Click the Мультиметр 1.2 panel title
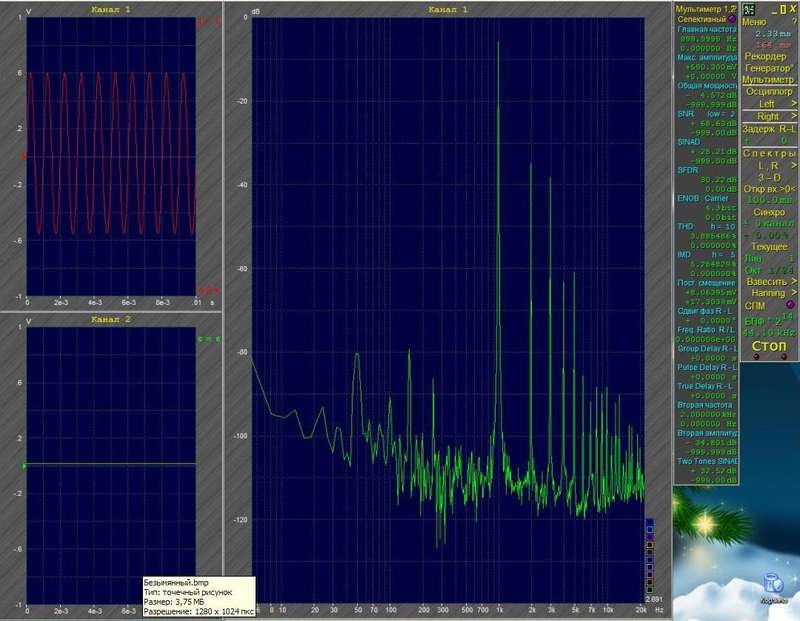Viewport: 800px width, 621px height. coord(706,9)
